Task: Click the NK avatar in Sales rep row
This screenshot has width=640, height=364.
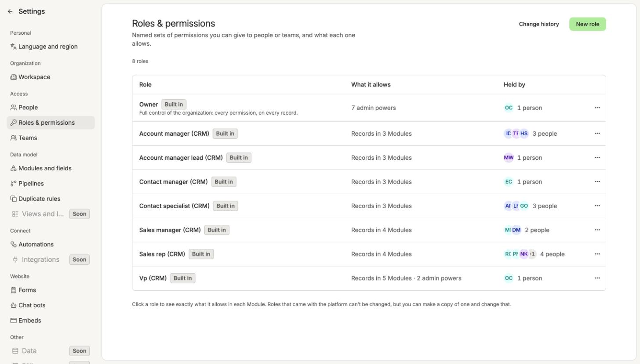Action: click(524, 254)
